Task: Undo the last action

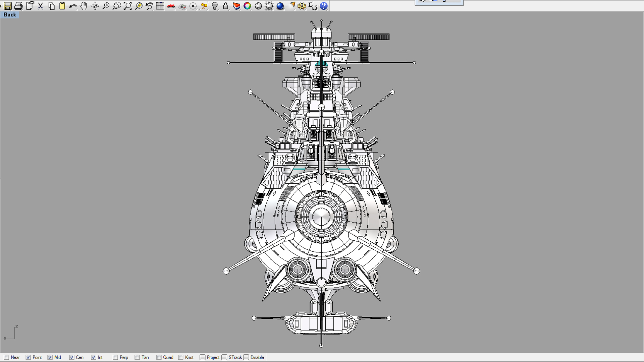Action: click(73, 6)
